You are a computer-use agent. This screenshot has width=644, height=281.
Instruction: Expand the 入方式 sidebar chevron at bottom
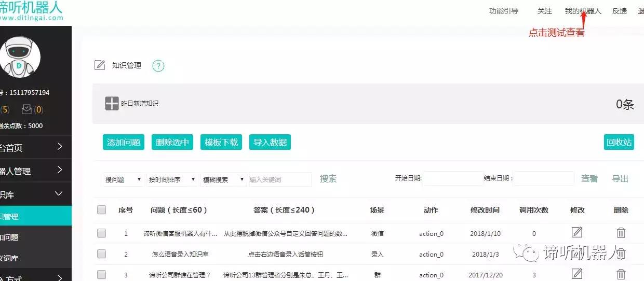[x=60, y=277]
